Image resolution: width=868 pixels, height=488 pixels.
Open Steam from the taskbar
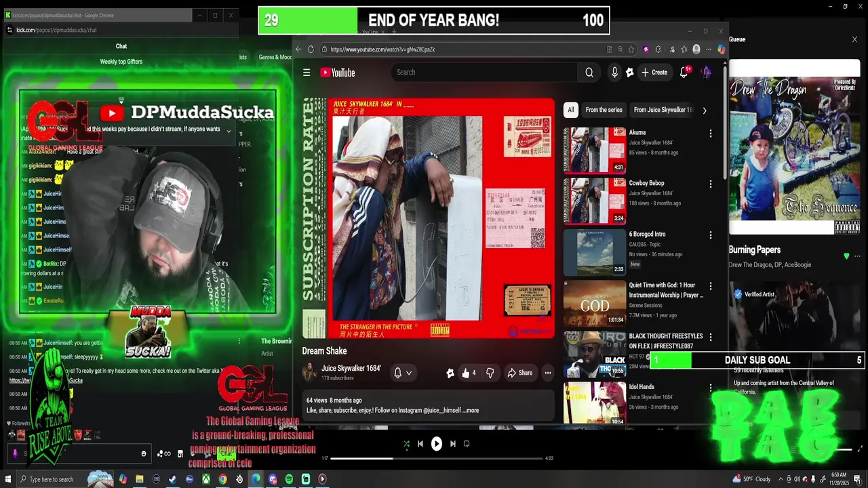172,479
